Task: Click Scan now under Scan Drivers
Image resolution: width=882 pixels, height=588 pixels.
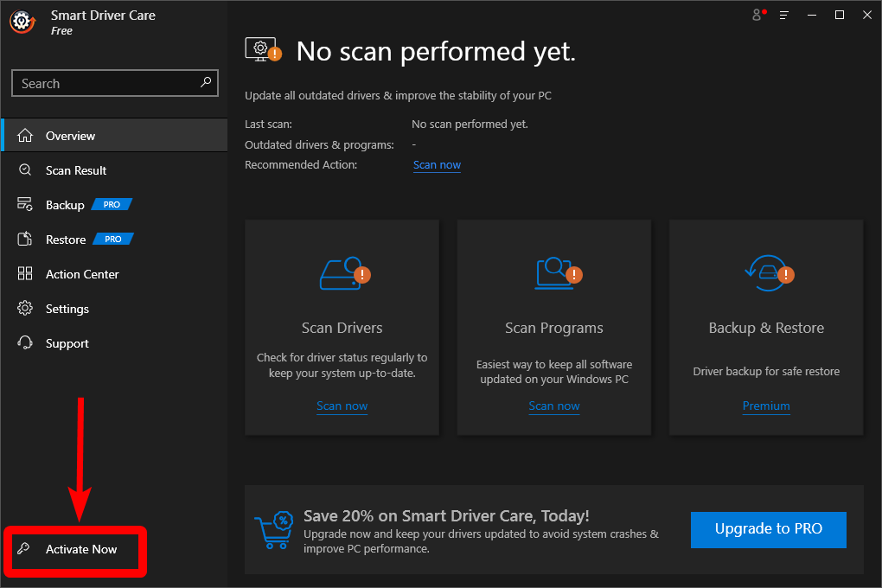Action: (x=342, y=406)
